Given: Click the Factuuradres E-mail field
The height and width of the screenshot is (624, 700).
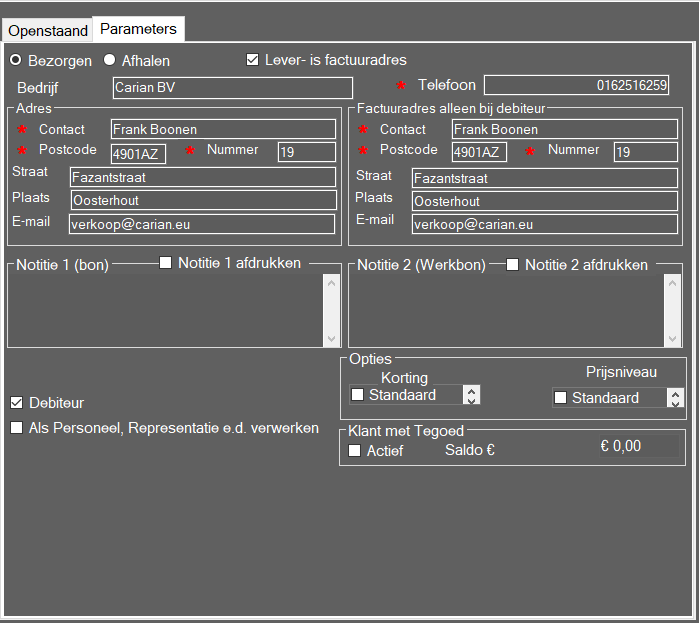Looking at the screenshot, I should pyautogui.click(x=543, y=224).
